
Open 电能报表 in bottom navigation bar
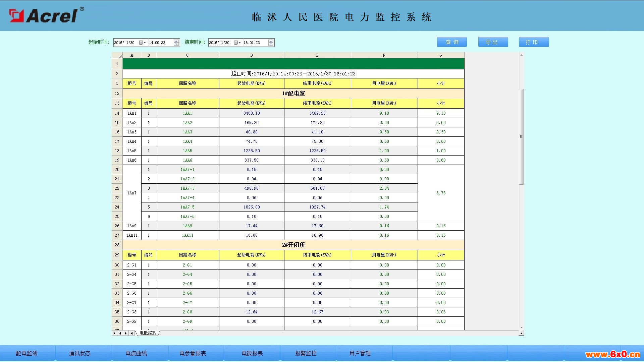click(x=252, y=353)
